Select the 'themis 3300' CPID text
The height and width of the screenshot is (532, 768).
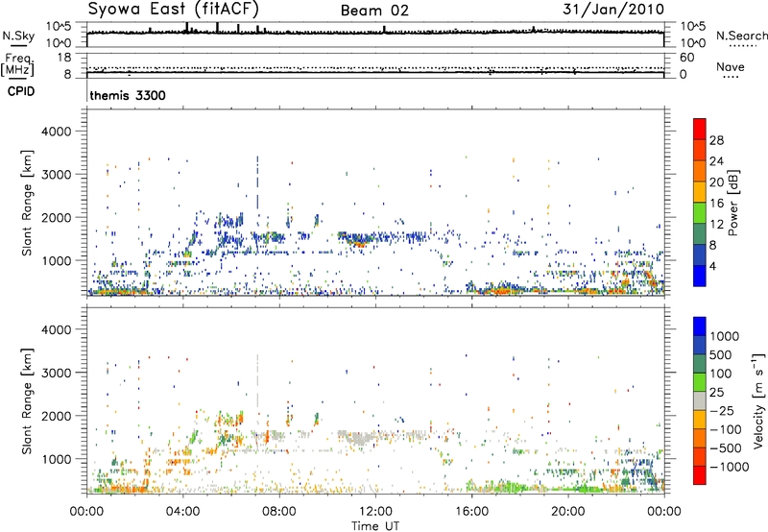point(128,95)
